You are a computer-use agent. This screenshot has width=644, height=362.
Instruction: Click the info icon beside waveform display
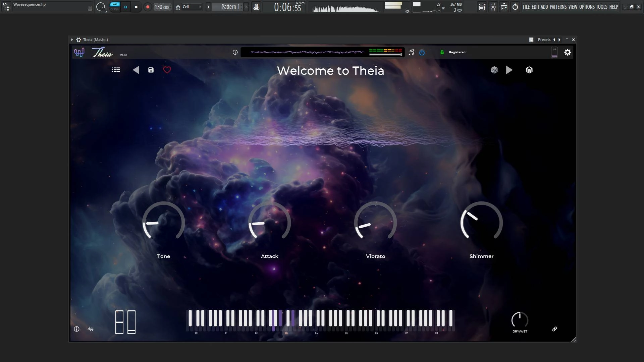(235, 52)
